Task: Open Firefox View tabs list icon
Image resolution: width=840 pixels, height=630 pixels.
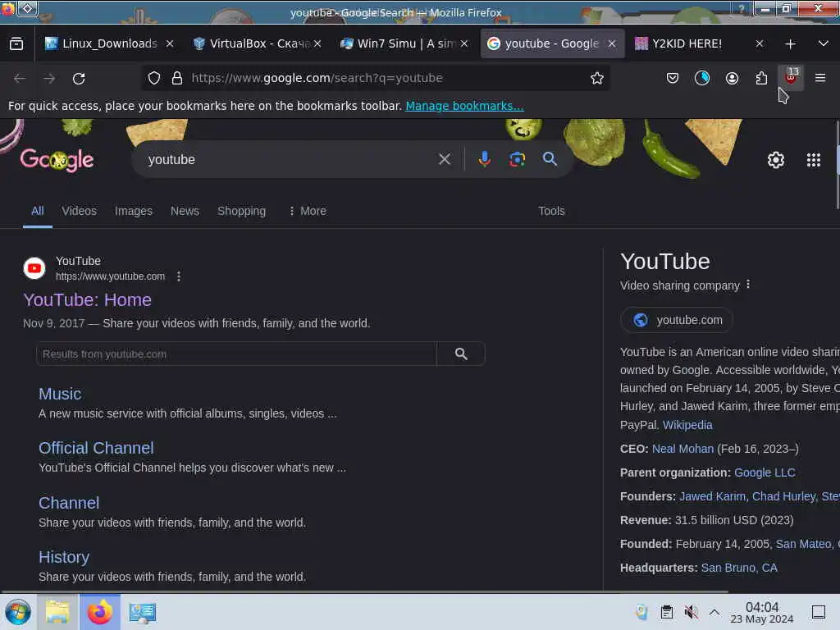Action: [16, 44]
